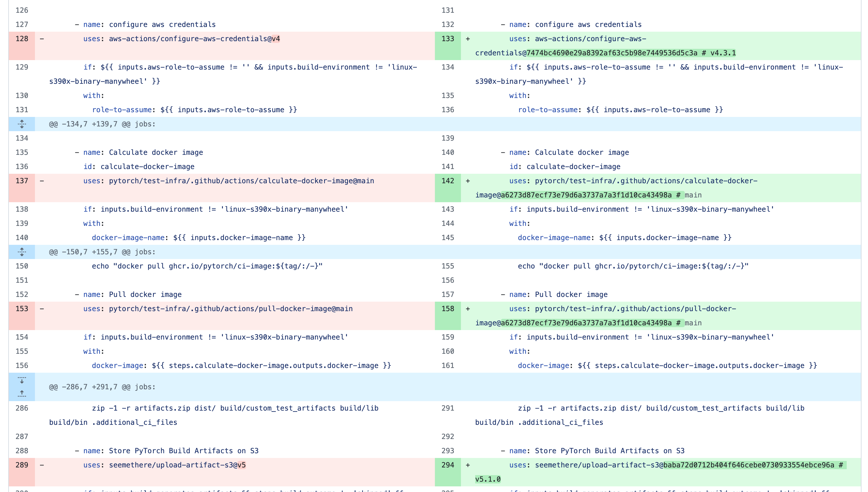Click 'name: configure aws credentials' on right line 132
Screen dimensions: 868x492
click(x=576, y=24)
